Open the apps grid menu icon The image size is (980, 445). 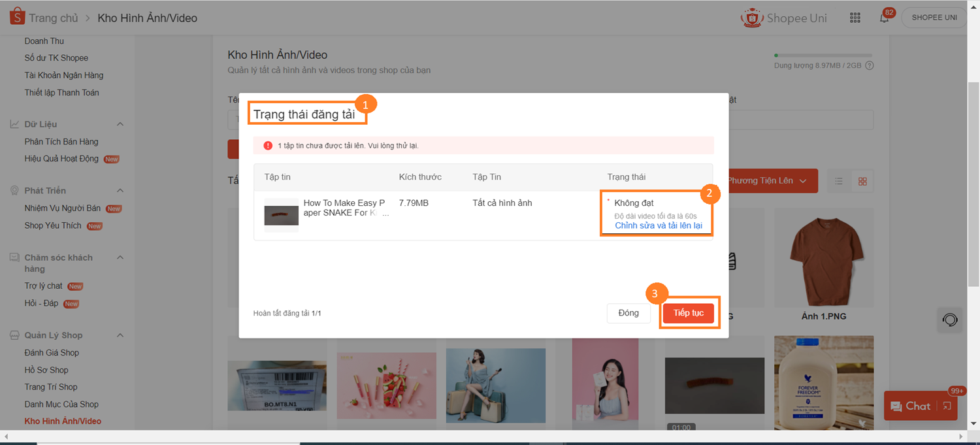pyautogui.click(x=855, y=18)
